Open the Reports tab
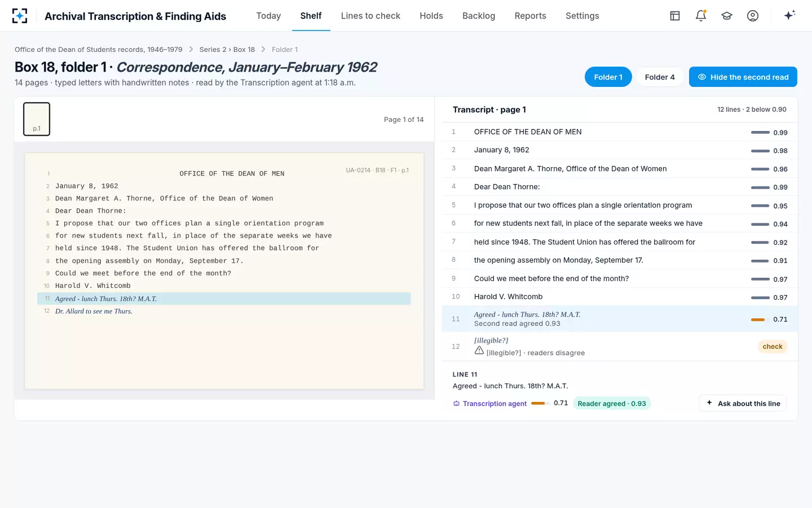812x508 pixels. pos(530,16)
